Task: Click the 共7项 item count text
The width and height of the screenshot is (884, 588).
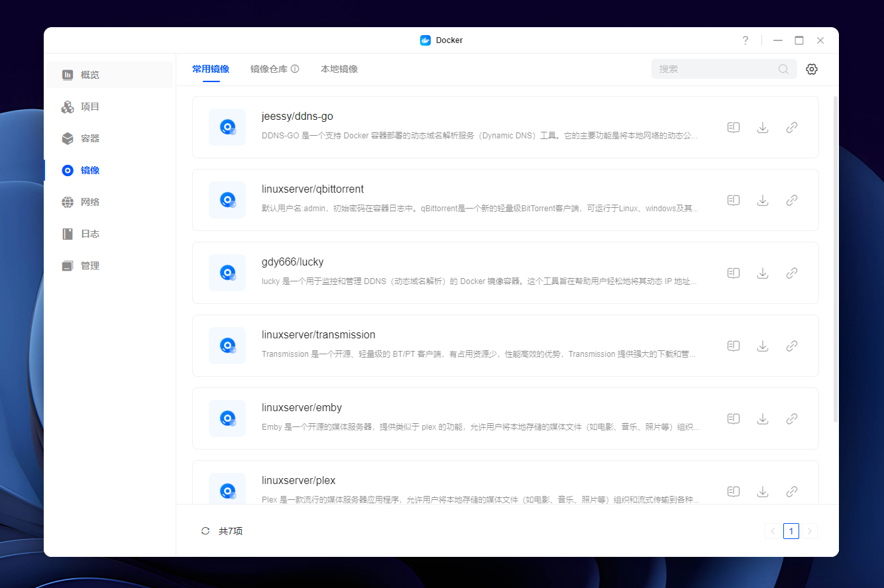Action: coord(231,531)
